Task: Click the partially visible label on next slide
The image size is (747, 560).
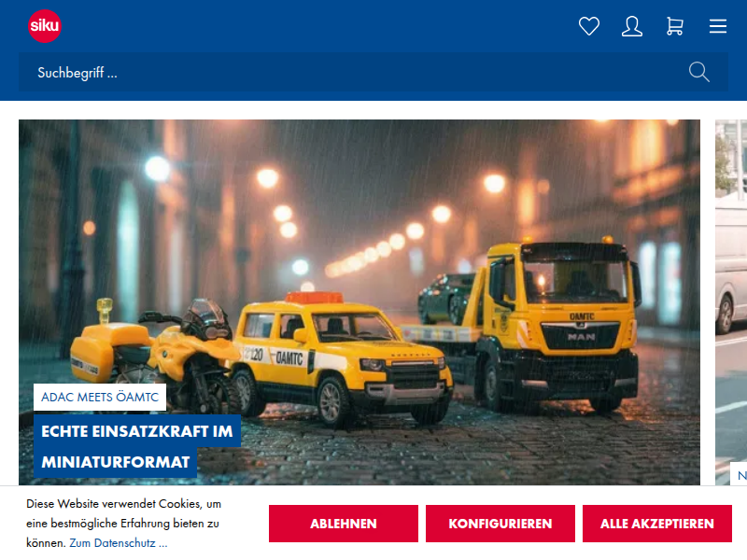Action: [739, 475]
